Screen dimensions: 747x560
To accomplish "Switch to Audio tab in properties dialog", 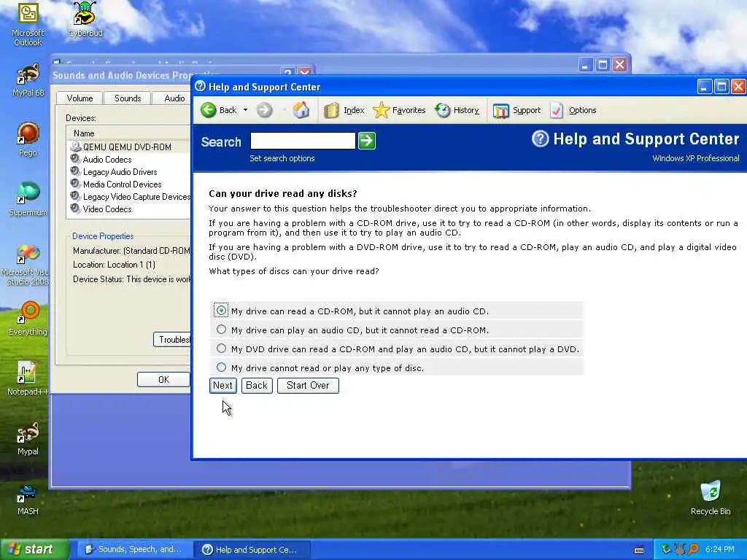I will [172, 98].
